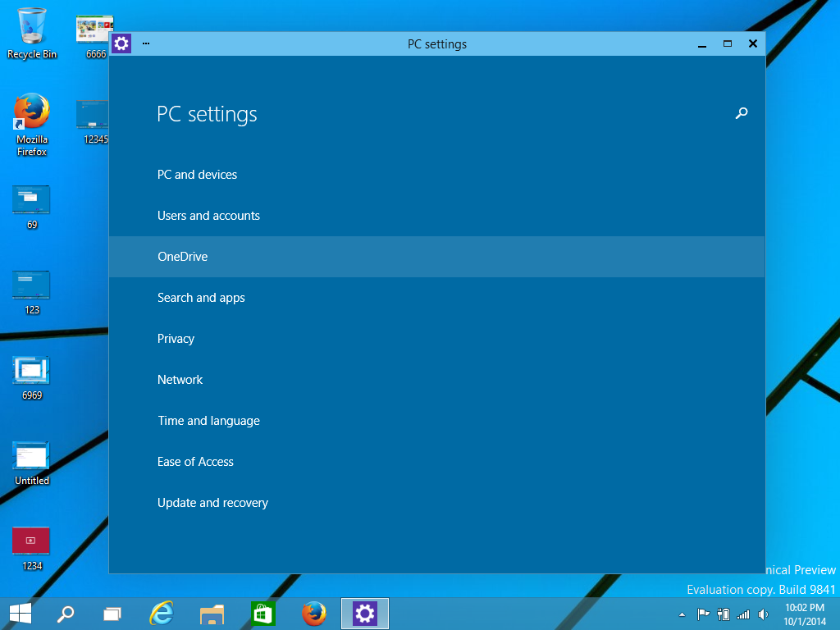
Task: Select the Mozilla Firefox desktop shortcut
Action: (x=32, y=125)
